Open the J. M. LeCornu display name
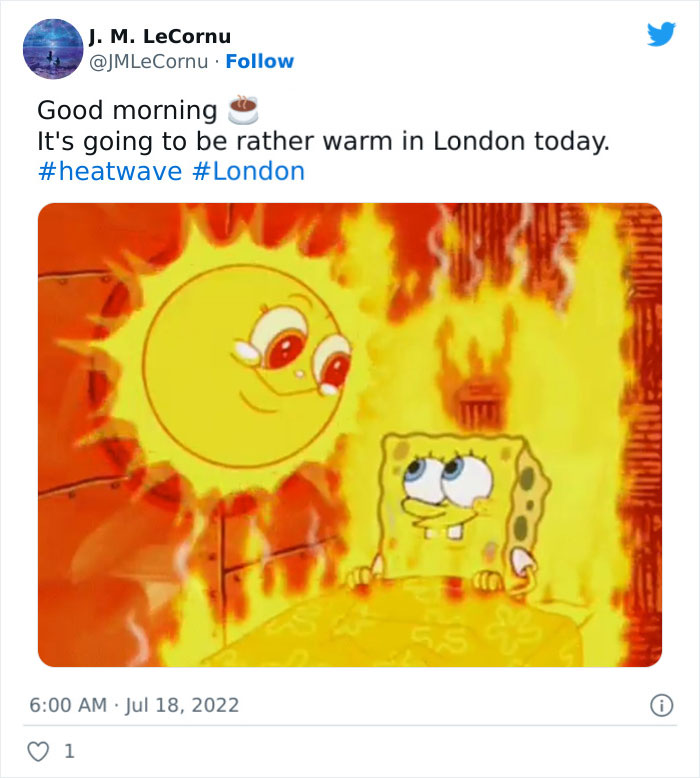 [160, 36]
